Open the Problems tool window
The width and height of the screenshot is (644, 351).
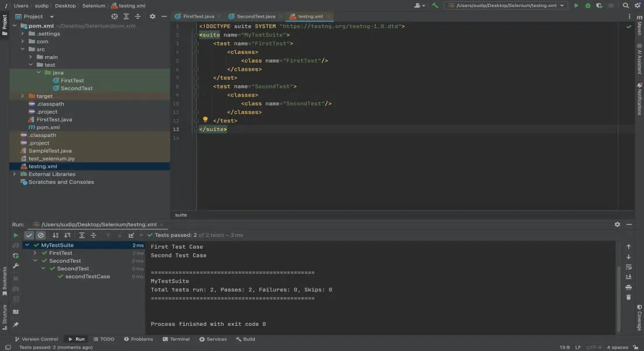(x=138, y=339)
